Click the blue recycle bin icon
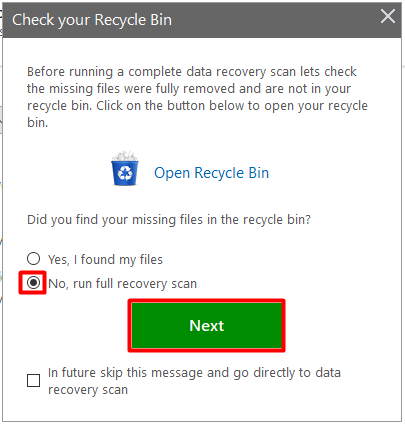This screenshot has width=405, height=424. (x=125, y=168)
